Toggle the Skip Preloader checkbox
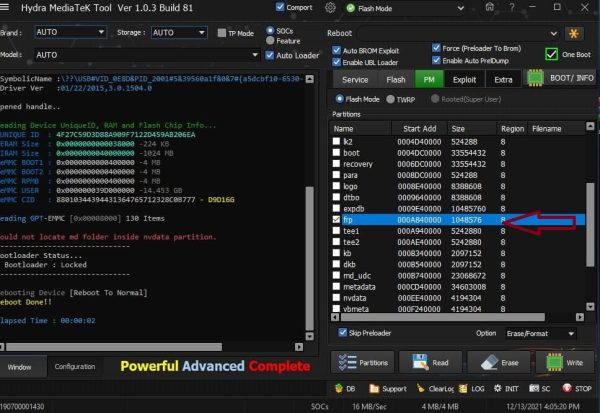The width and height of the screenshot is (600, 413). click(342, 332)
